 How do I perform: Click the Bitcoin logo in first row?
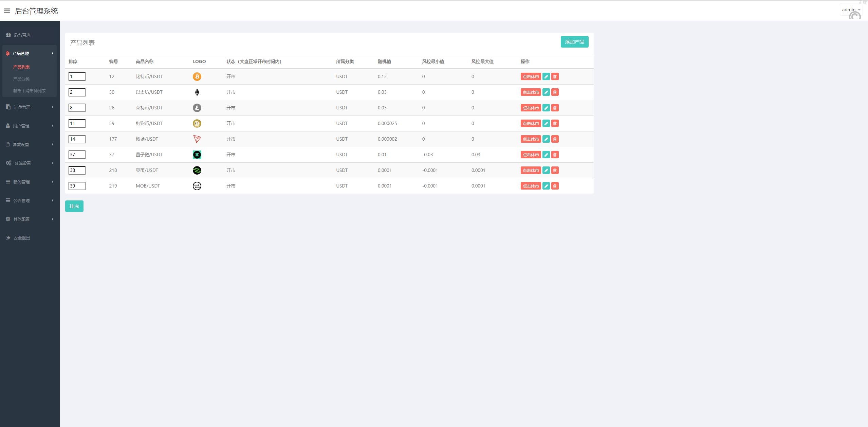coord(197,76)
